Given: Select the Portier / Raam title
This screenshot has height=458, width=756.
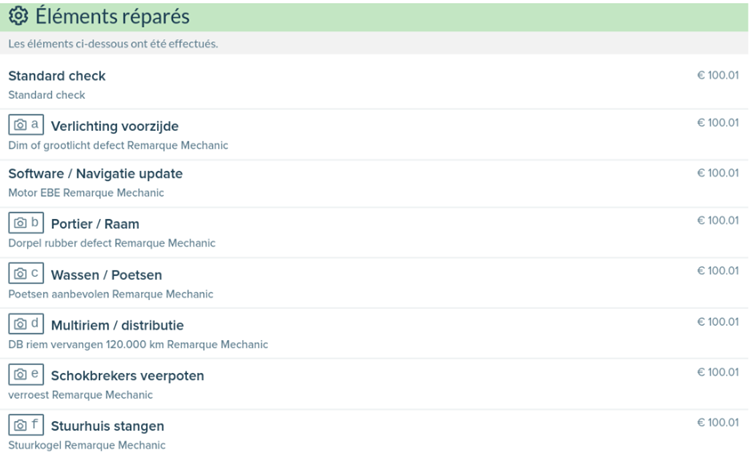Looking at the screenshot, I should [95, 224].
